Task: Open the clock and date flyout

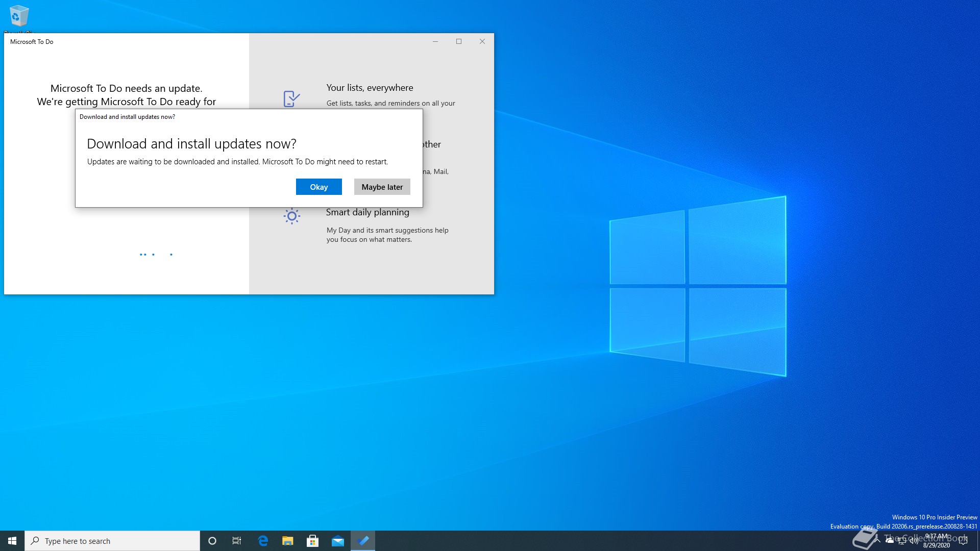Action: click(936, 541)
